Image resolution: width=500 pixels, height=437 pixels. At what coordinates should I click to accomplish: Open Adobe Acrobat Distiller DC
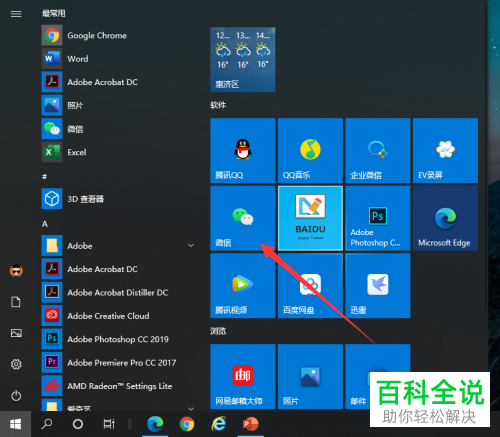[x=118, y=292]
